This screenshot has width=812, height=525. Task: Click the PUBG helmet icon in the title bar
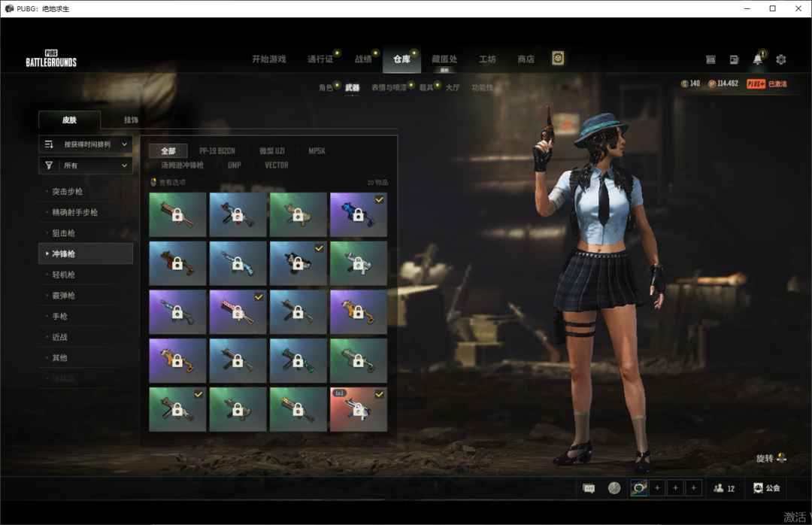point(9,8)
